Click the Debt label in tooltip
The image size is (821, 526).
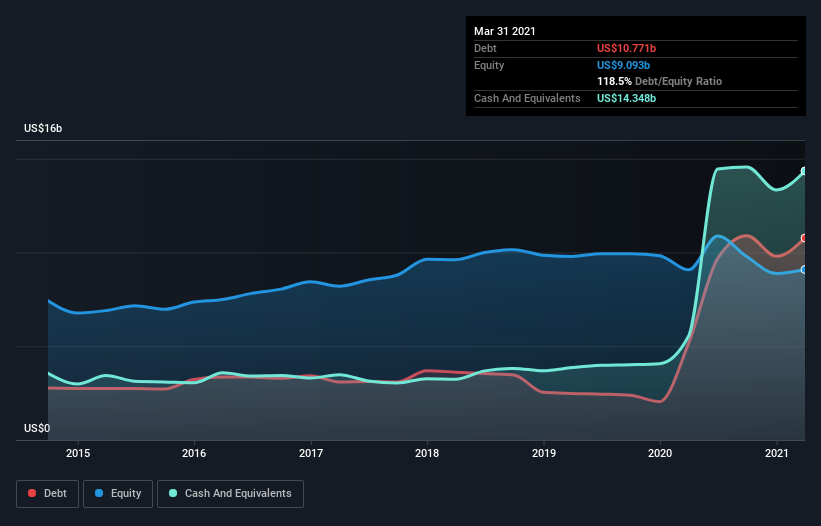click(485, 48)
